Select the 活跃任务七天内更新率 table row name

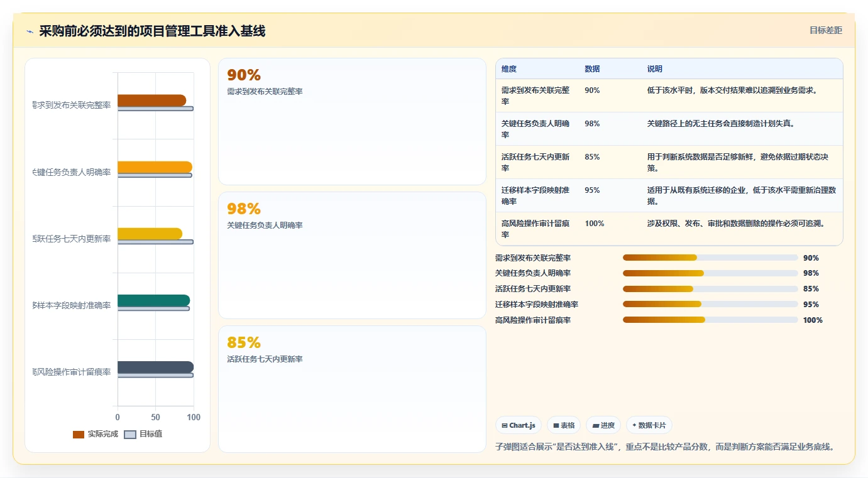[x=536, y=162]
